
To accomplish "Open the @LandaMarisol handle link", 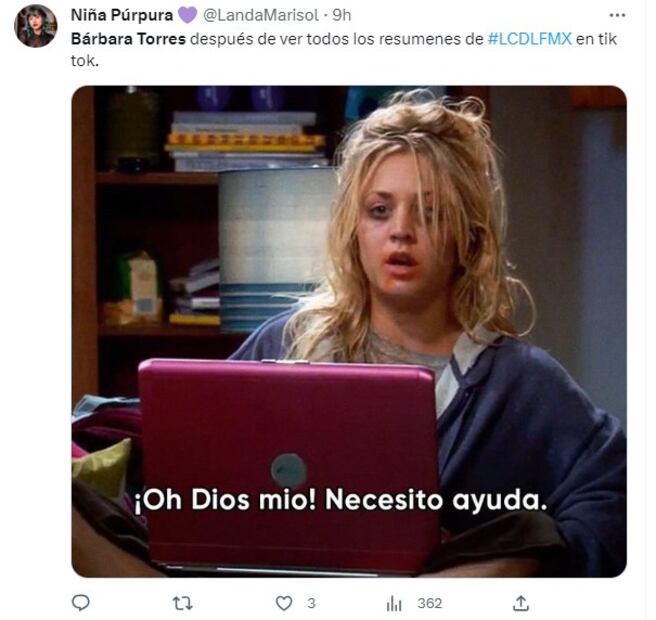I will click(261, 15).
